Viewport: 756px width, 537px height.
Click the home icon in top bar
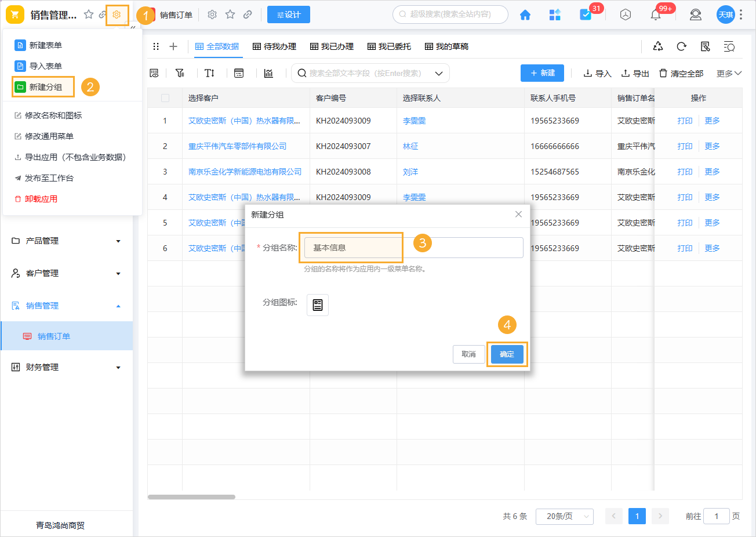click(x=525, y=15)
